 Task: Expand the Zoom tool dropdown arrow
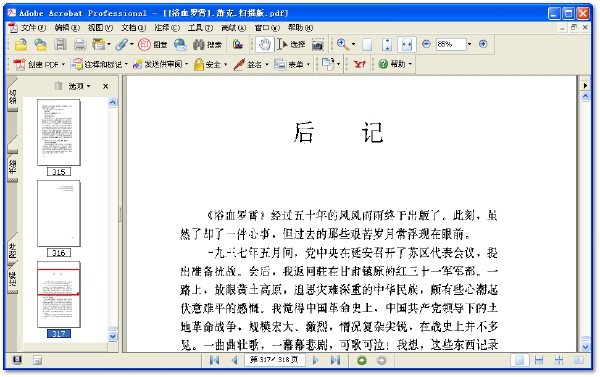tap(353, 44)
